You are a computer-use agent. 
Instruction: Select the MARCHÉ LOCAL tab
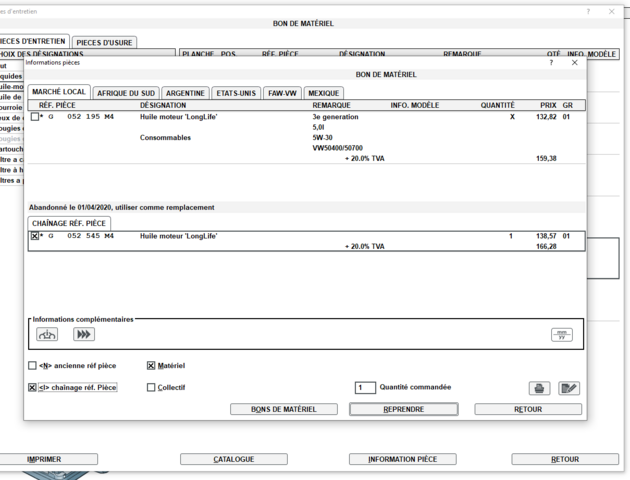pyautogui.click(x=59, y=92)
